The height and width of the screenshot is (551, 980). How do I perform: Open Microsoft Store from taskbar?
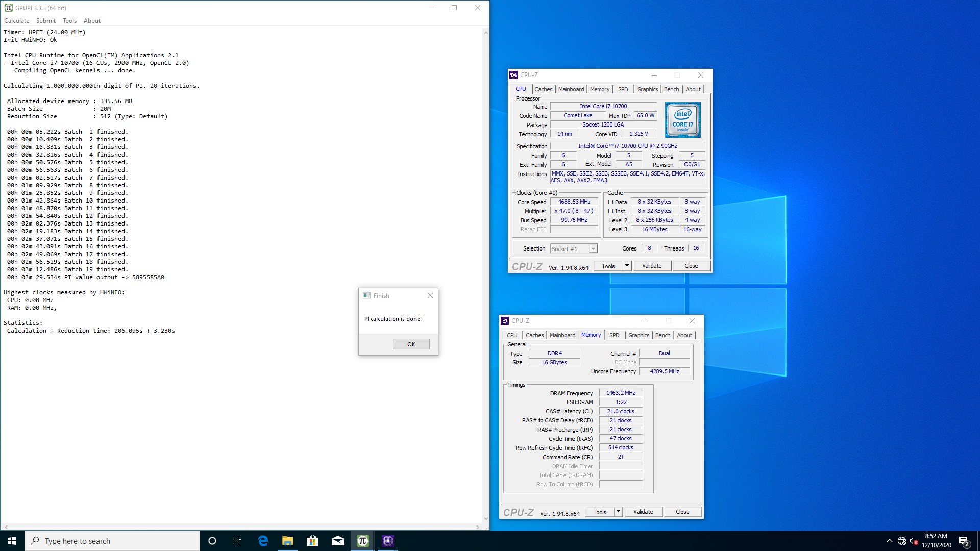pos(313,541)
